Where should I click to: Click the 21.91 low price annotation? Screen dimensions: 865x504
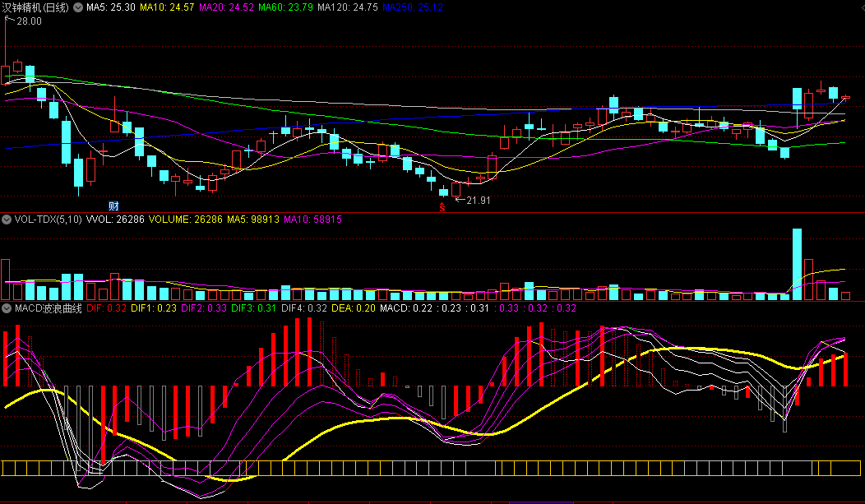click(x=478, y=200)
